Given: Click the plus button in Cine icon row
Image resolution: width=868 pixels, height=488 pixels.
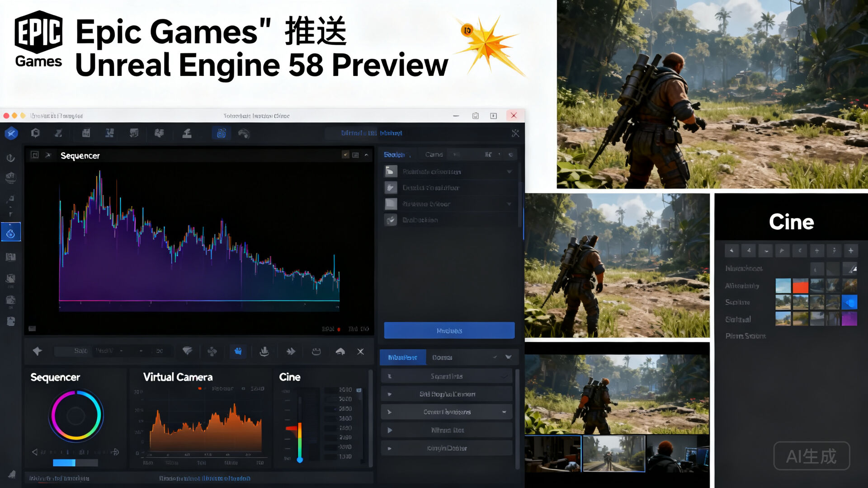Looking at the screenshot, I should click(x=851, y=250).
